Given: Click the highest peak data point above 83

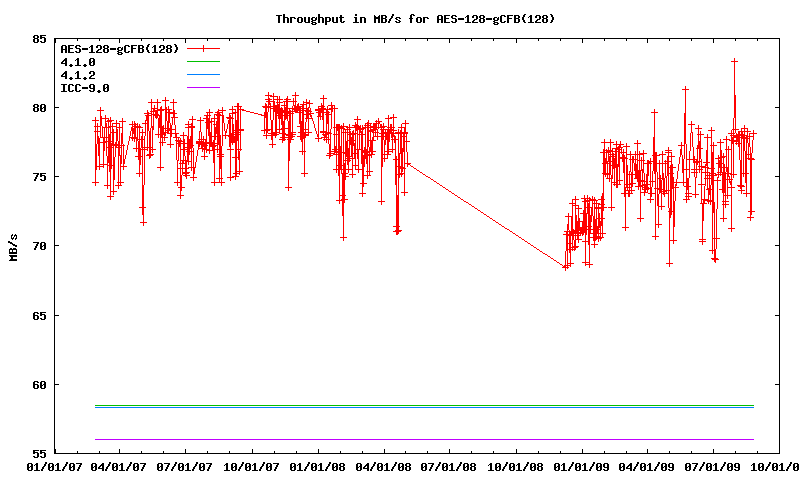Looking at the screenshot, I should pos(734,61).
